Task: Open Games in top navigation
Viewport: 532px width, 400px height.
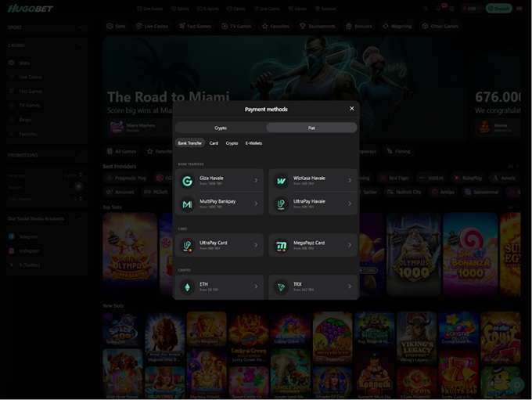Action: pos(297,9)
